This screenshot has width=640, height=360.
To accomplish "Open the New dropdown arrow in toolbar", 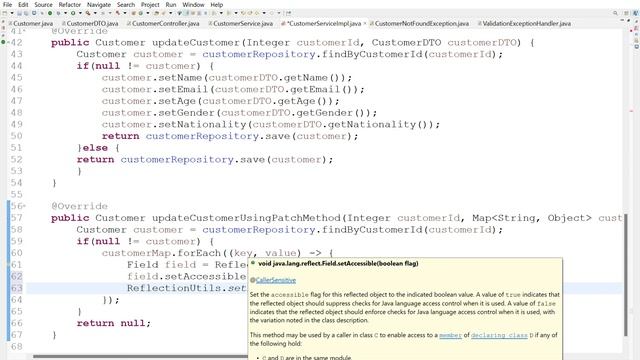I will tap(12, 13).
